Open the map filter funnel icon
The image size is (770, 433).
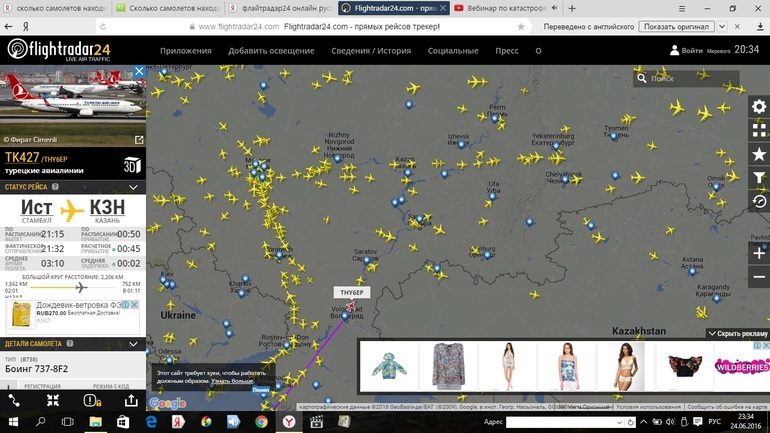(x=759, y=178)
